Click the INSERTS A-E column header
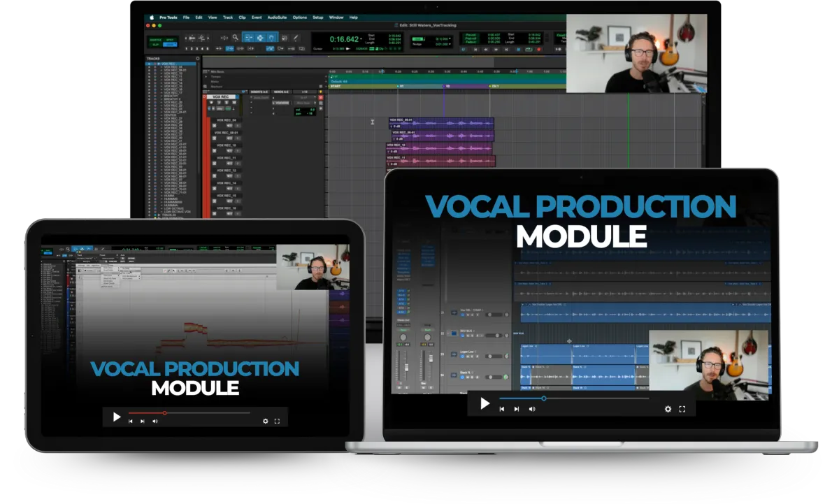The height and width of the screenshot is (504, 839). coord(259,92)
